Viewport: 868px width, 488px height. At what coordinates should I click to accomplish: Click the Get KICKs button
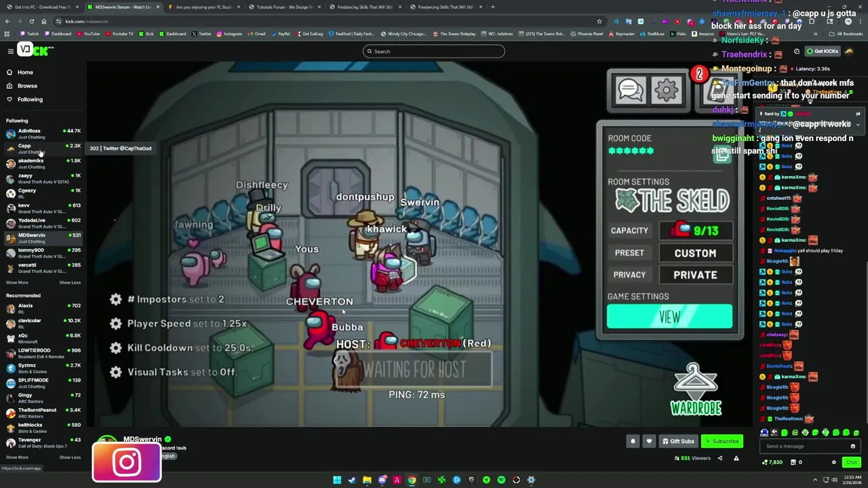822,52
